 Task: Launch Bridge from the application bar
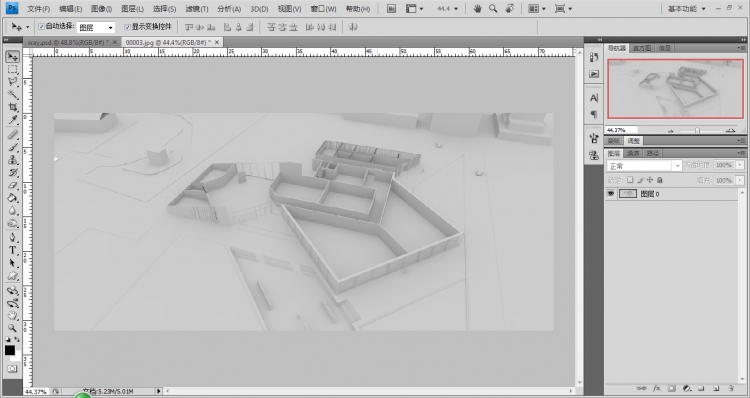[391, 9]
